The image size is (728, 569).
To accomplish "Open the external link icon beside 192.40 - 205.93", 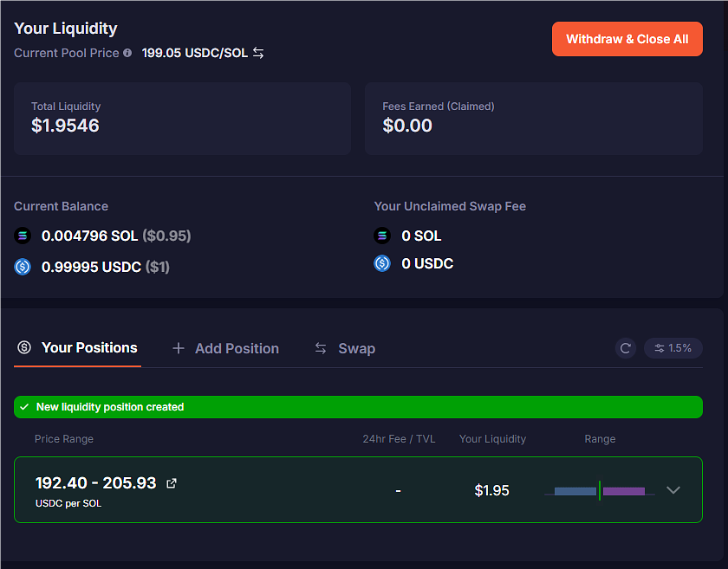I will [172, 483].
